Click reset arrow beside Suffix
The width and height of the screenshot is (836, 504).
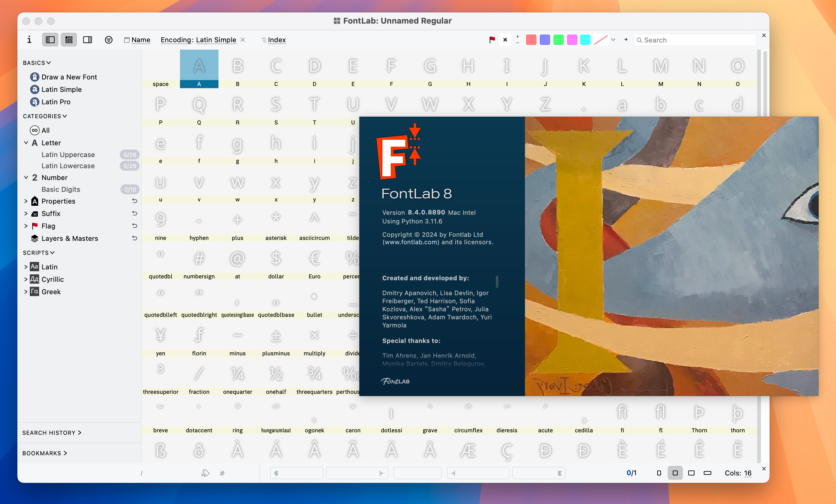pos(134,214)
